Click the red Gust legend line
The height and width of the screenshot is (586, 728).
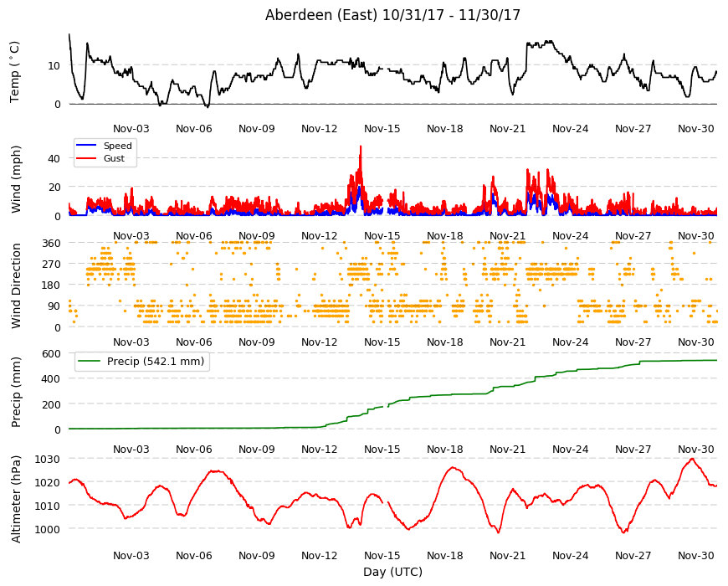coord(86,158)
